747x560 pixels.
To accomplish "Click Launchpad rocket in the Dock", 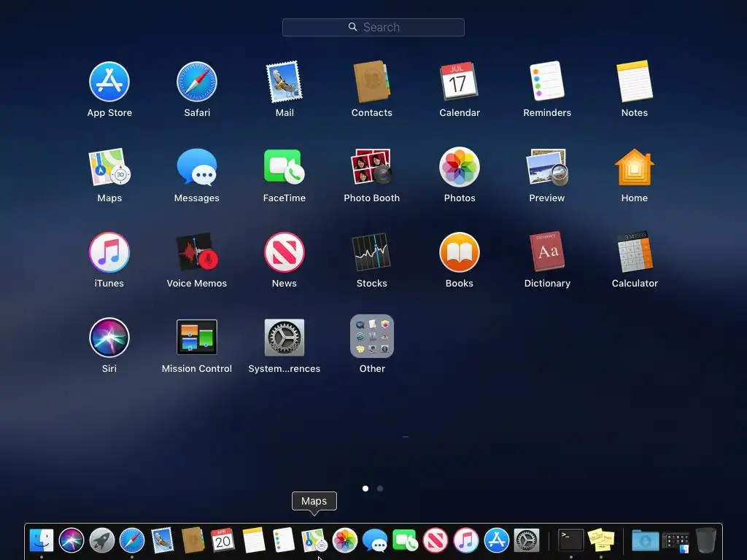I will pyautogui.click(x=102, y=540).
